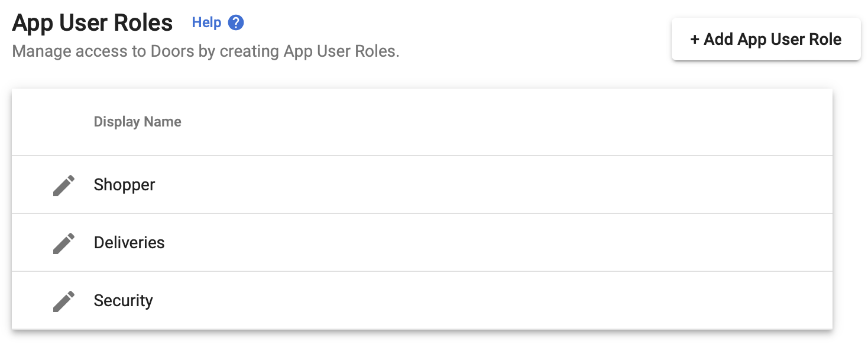Open editing for the Security role
The image size is (868, 344).
coord(64,301)
